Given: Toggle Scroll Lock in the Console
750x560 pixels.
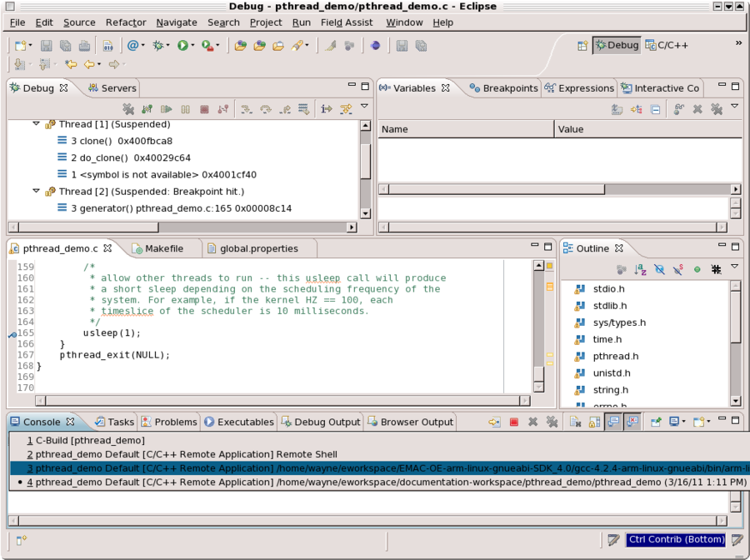Looking at the screenshot, I should point(592,422).
